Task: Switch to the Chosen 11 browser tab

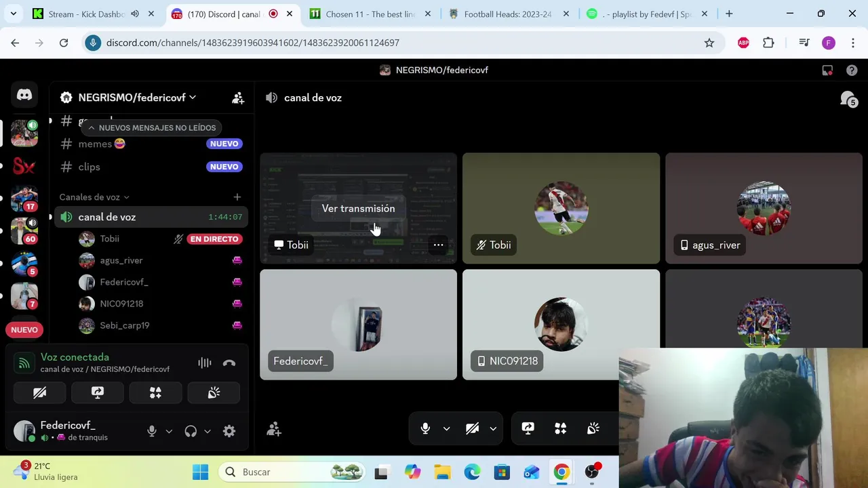Action: 370,14
